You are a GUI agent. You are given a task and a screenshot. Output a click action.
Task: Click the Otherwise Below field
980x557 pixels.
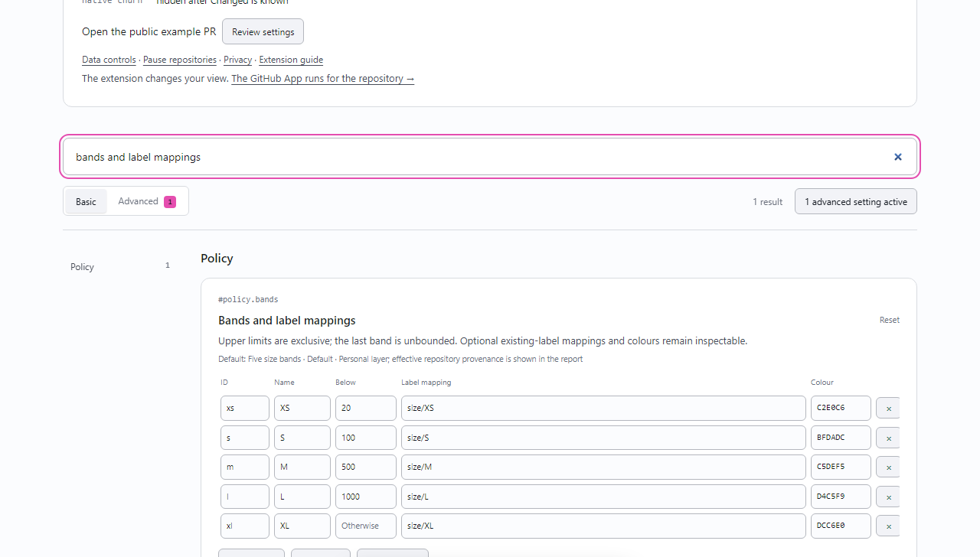point(366,526)
